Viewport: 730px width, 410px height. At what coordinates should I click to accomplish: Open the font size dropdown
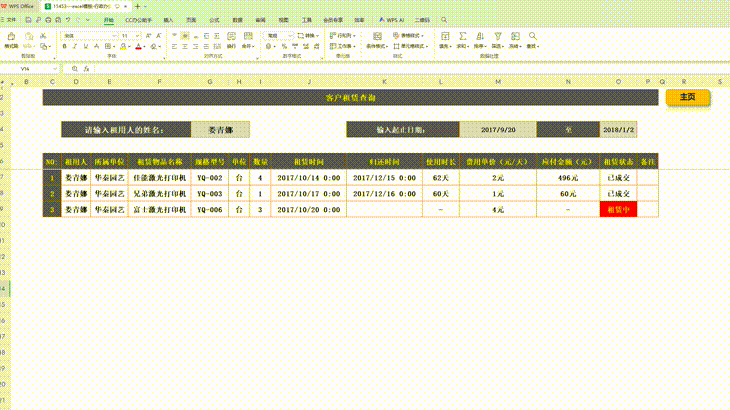tap(137, 36)
